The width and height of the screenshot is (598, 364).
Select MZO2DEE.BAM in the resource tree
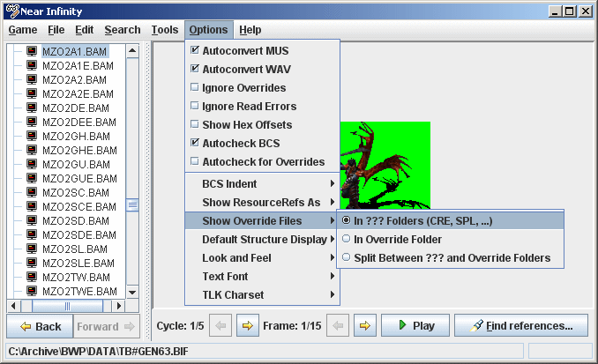(x=79, y=122)
